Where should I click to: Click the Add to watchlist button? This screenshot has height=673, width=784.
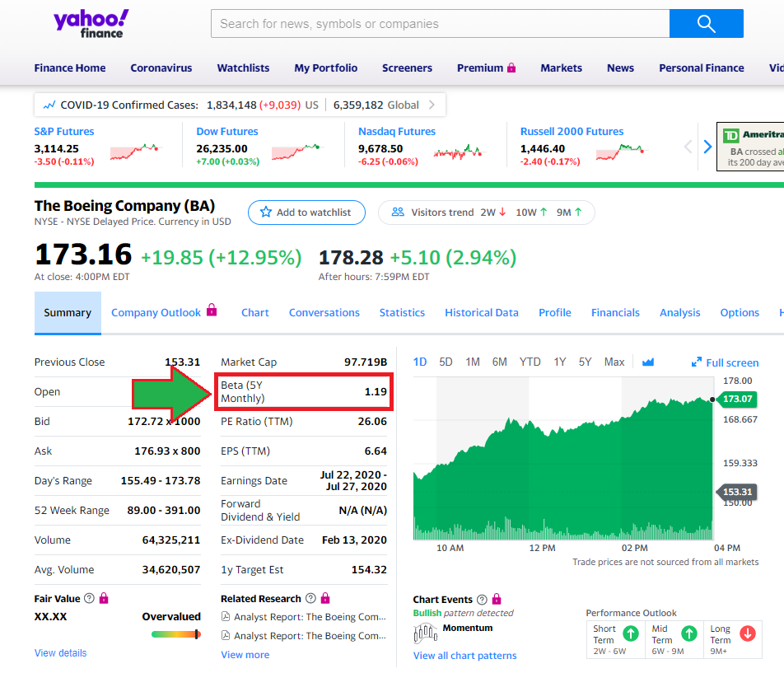pyautogui.click(x=306, y=212)
